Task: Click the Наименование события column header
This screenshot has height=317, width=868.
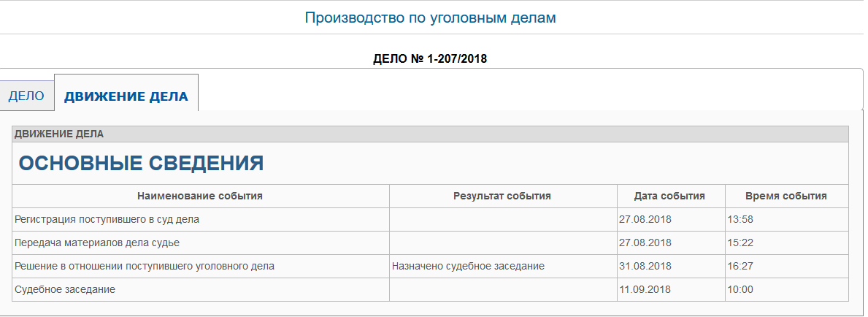Action: (200, 196)
